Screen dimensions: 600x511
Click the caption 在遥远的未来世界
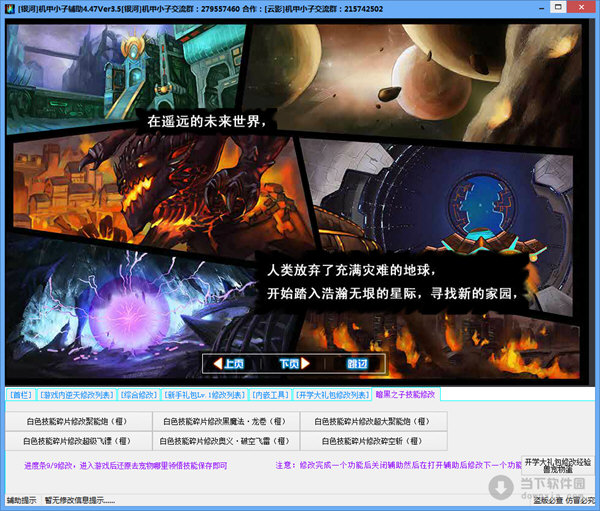pos(206,122)
